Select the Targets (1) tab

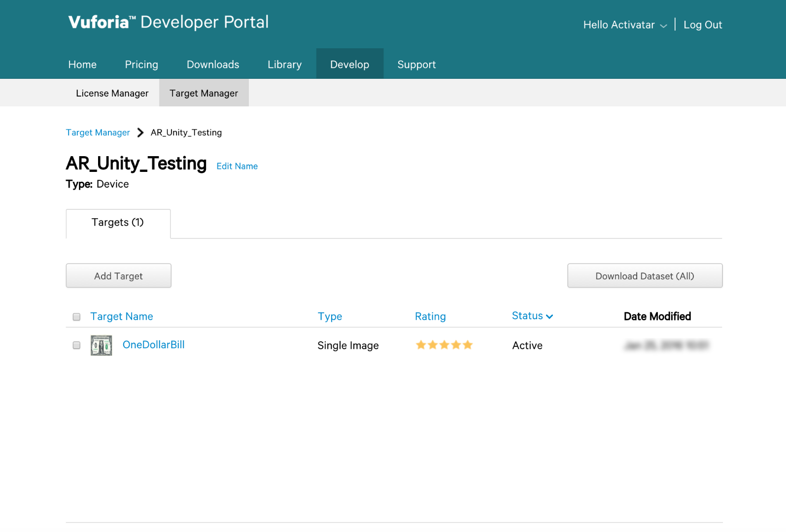click(x=118, y=223)
